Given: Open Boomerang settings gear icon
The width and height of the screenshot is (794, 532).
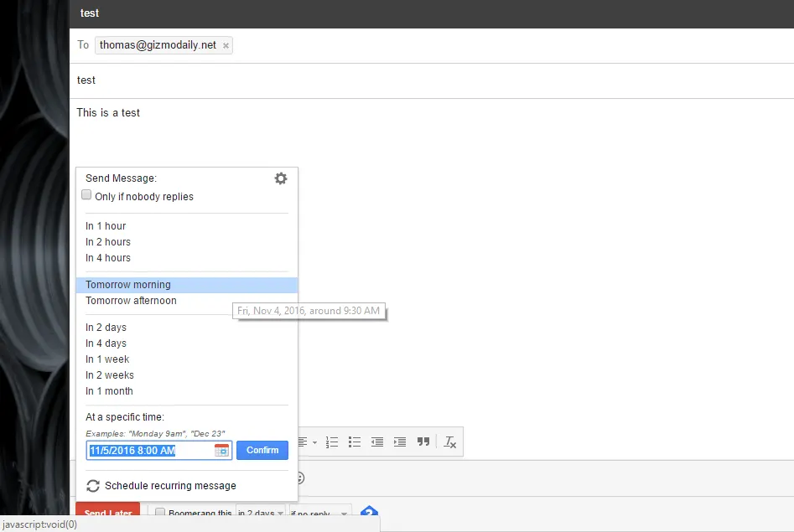Looking at the screenshot, I should coord(281,178).
